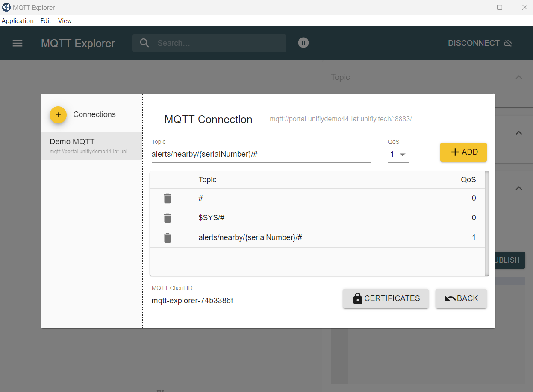Screen dimensions: 533x392
Task: Click the search magnifier icon
Action: pyautogui.click(x=144, y=43)
